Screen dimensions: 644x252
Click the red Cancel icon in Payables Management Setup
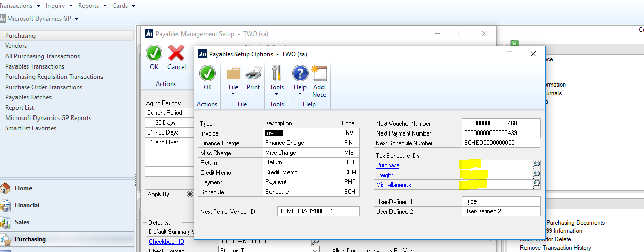tap(177, 53)
